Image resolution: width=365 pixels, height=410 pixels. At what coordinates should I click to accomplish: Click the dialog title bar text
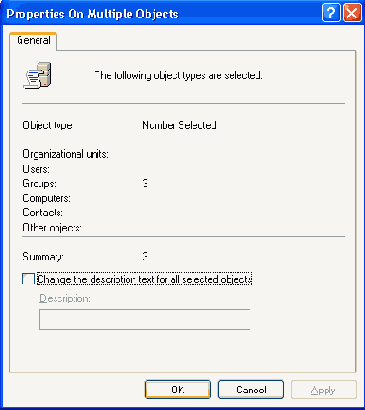click(x=92, y=14)
